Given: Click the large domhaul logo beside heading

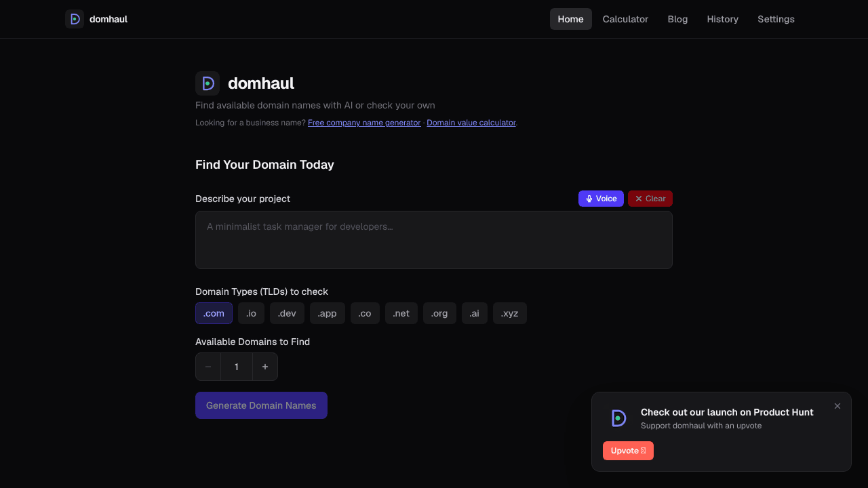Looking at the screenshot, I should (208, 83).
